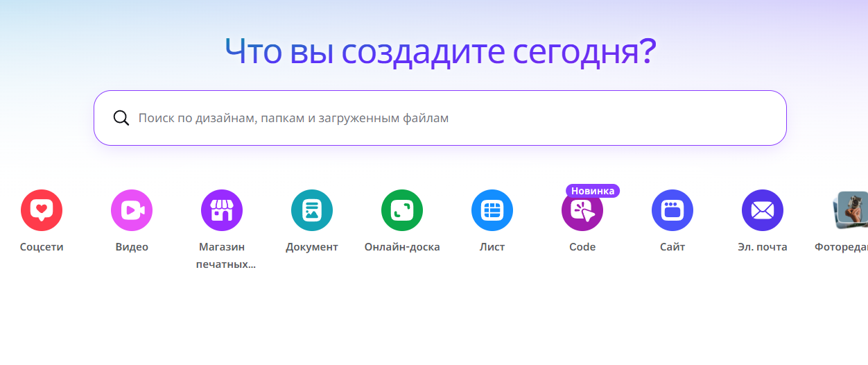
Task: Click the Code text label
Action: pyautogui.click(x=582, y=247)
